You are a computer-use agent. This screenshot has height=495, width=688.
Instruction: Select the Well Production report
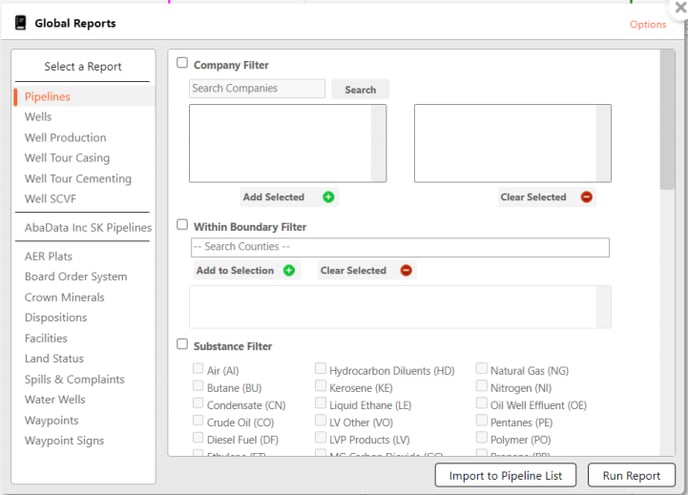pyautogui.click(x=65, y=138)
